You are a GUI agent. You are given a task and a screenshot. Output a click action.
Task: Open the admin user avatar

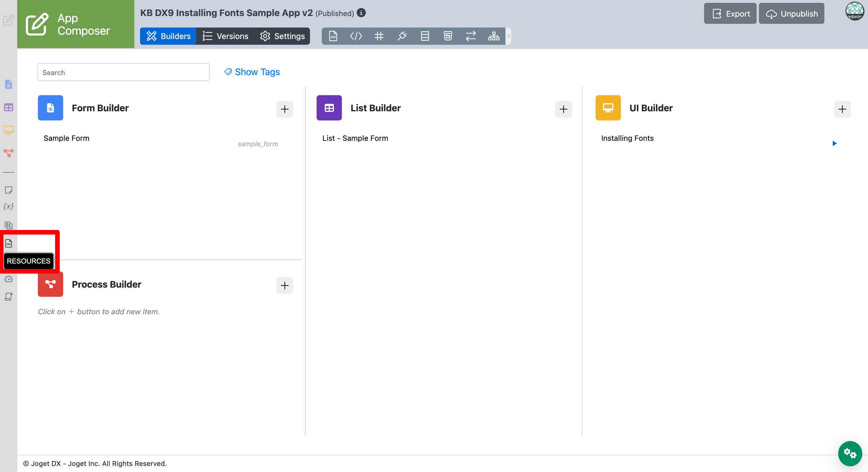coord(855,11)
